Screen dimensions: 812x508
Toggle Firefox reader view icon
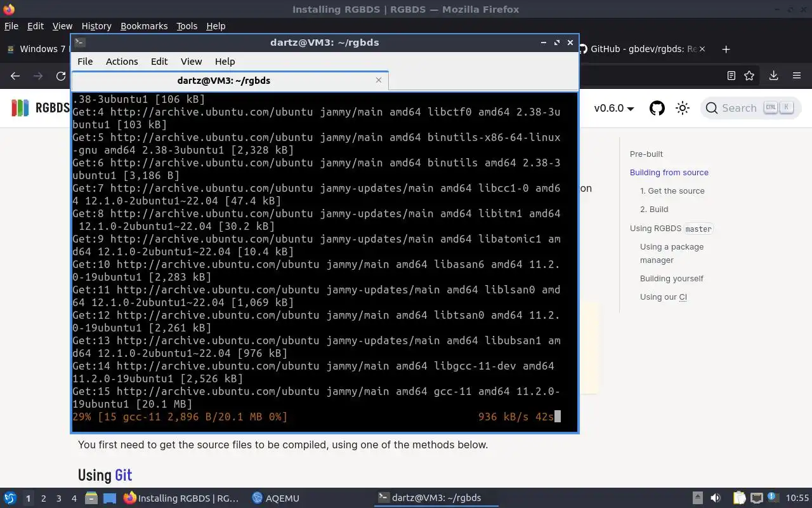click(731, 76)
